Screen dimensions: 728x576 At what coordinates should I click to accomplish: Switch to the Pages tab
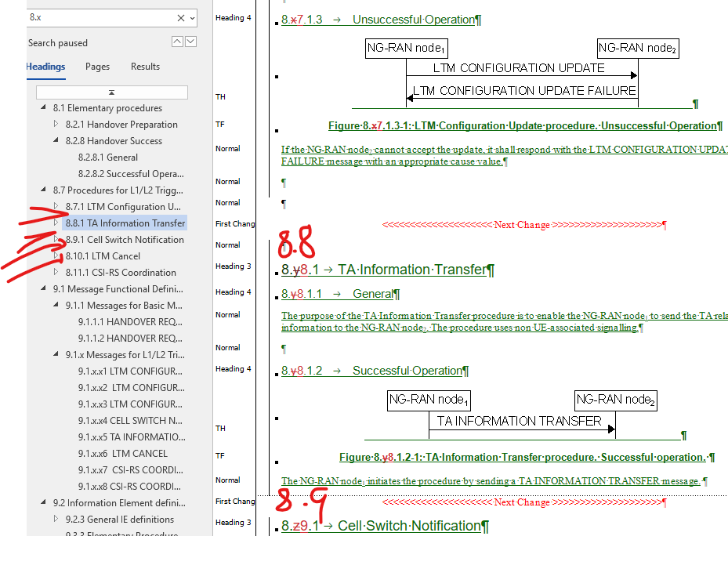97,67
